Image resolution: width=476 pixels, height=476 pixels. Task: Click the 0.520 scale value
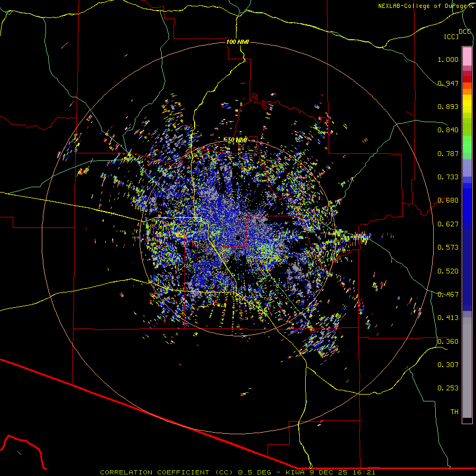(448, 271)
